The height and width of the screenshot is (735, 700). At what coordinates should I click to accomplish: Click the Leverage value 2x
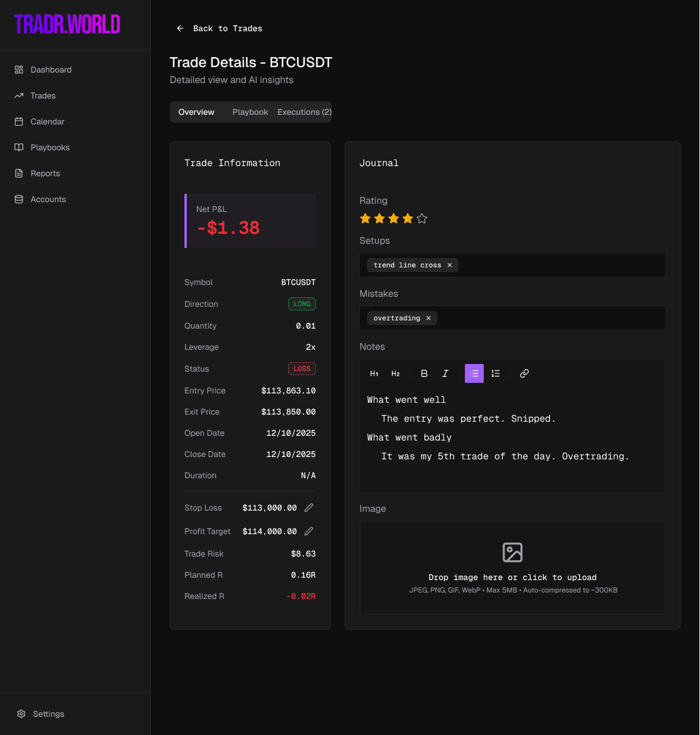pos(311,347)
